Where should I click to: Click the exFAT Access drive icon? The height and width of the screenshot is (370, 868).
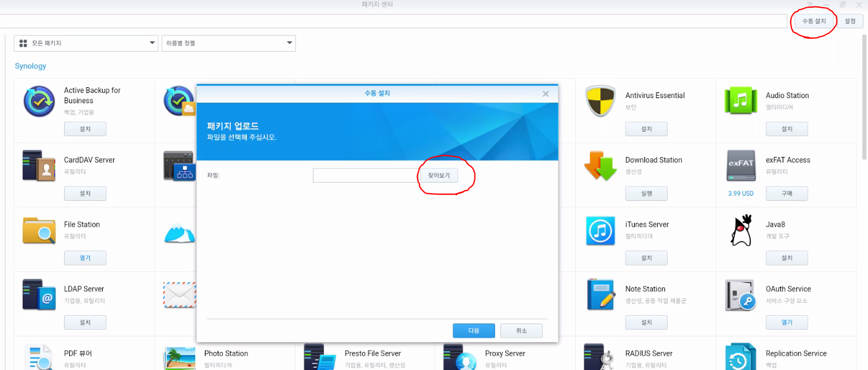(x=741, y=165)
